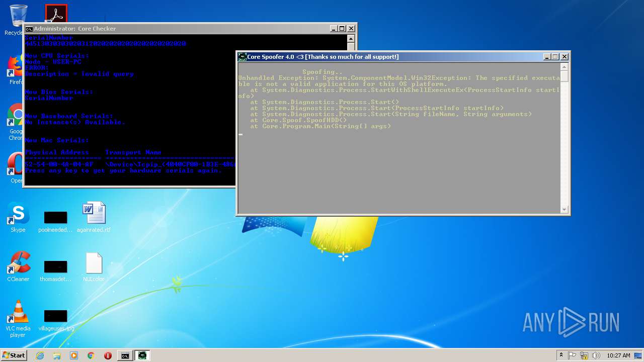Viewport: 644px width, 362px height.
Task: Click 'New Bios Serials:' heading
Action: pos(59,92)
